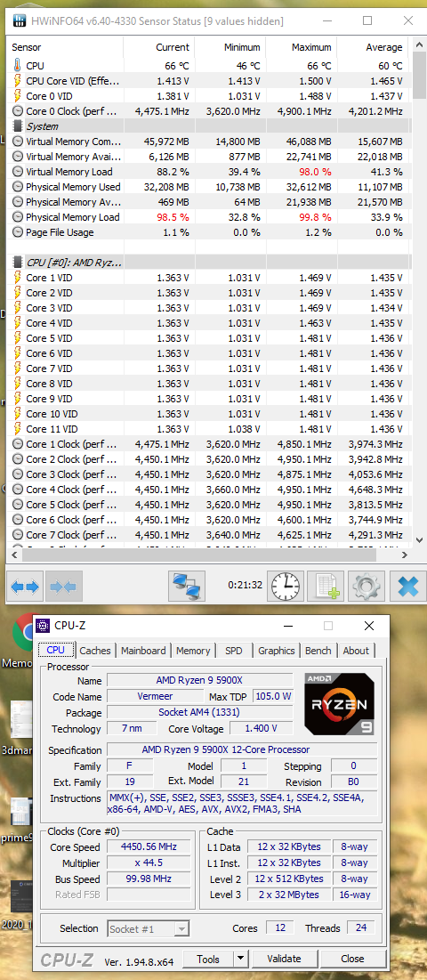Open the Socket #1 selection dropdown
This screenshot has width=427, height=980.
(x=148, y=928)
